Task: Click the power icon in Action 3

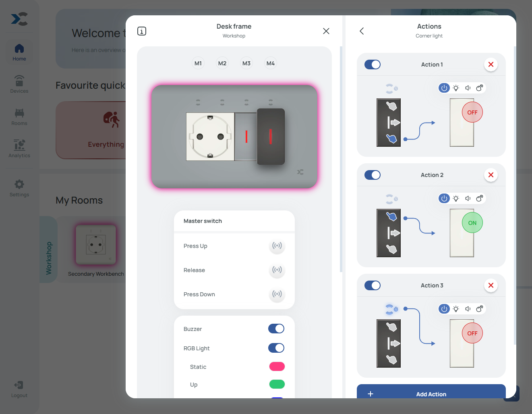Action: (444, 309)
